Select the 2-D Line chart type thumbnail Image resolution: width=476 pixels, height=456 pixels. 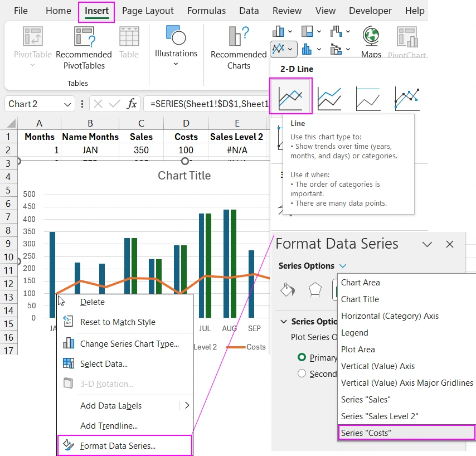(x=290, y=96)
